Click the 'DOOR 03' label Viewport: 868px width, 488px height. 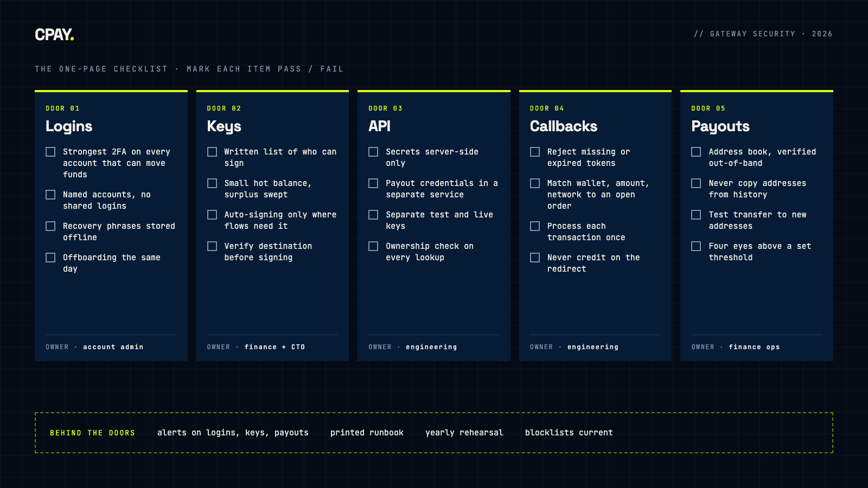click(x=385, y=108)
